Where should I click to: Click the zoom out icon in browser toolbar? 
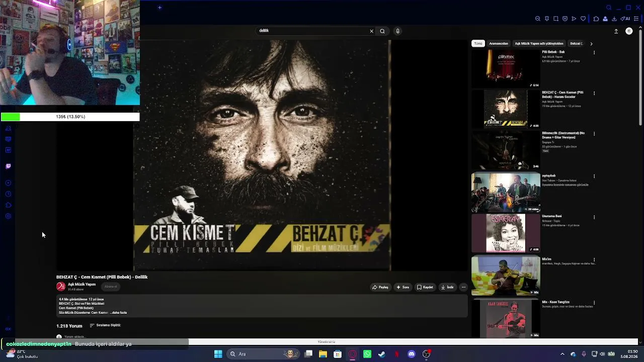(538, 19)
